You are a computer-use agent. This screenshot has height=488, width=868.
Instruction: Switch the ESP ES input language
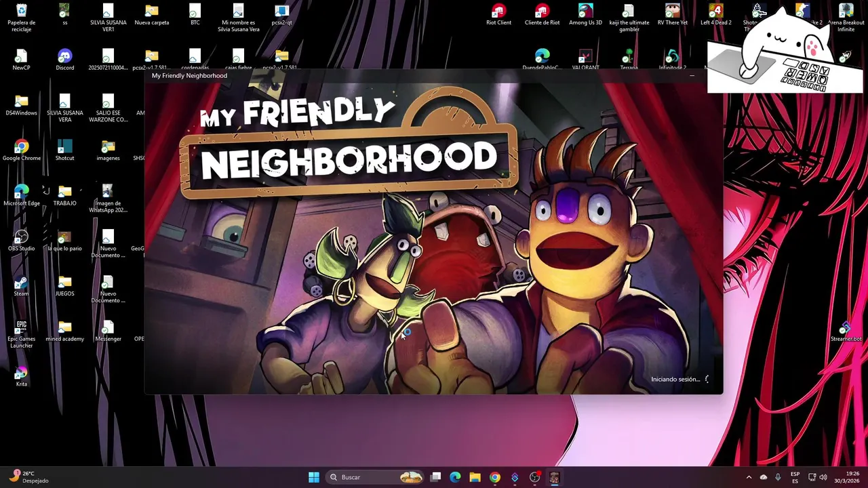point(795,477)
